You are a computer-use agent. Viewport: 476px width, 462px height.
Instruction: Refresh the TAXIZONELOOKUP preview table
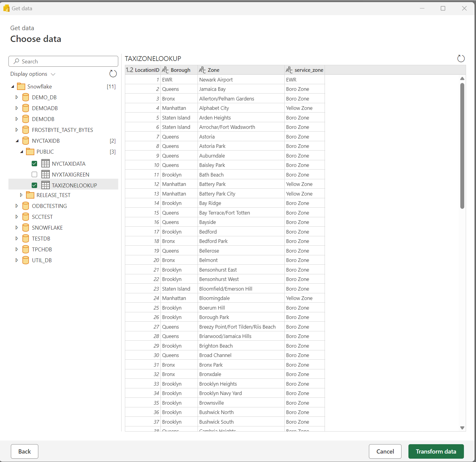click(461, 59)
